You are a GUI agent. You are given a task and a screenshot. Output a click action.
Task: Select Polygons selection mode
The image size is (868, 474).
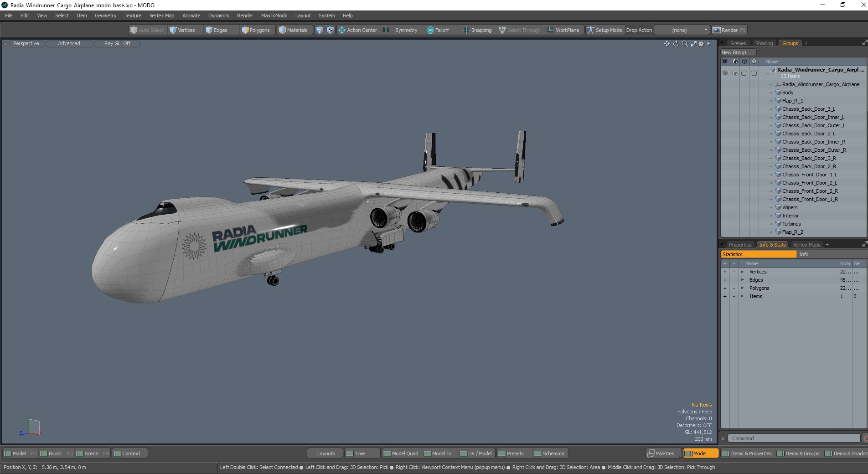pos(256,30)
